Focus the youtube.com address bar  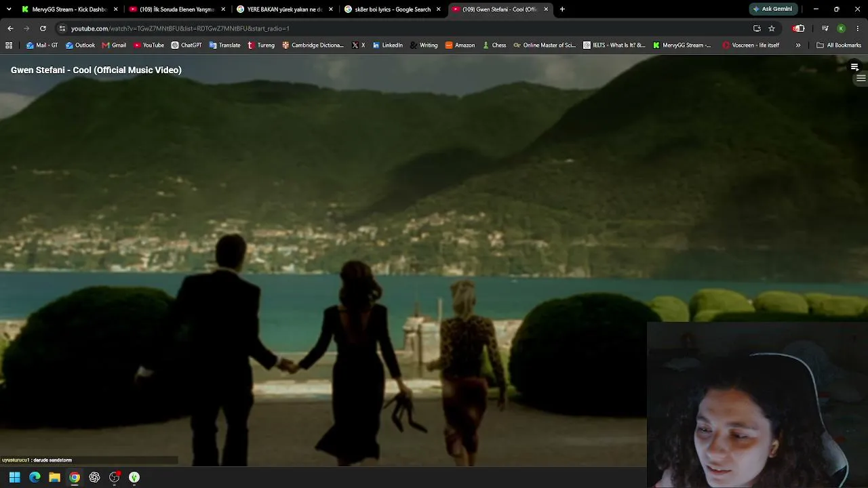[407, 28]
